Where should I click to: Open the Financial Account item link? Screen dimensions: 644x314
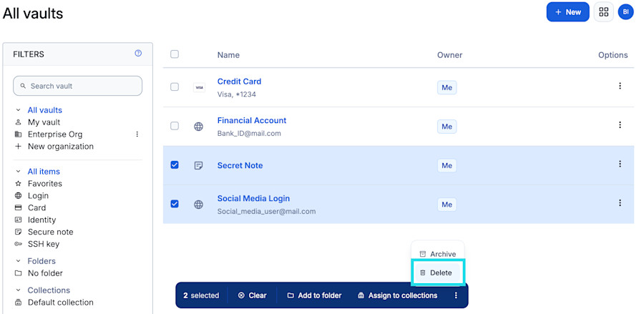[252, 120]
